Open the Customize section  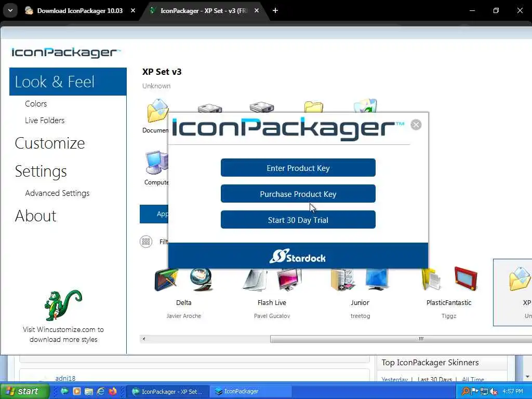[50, 143]
